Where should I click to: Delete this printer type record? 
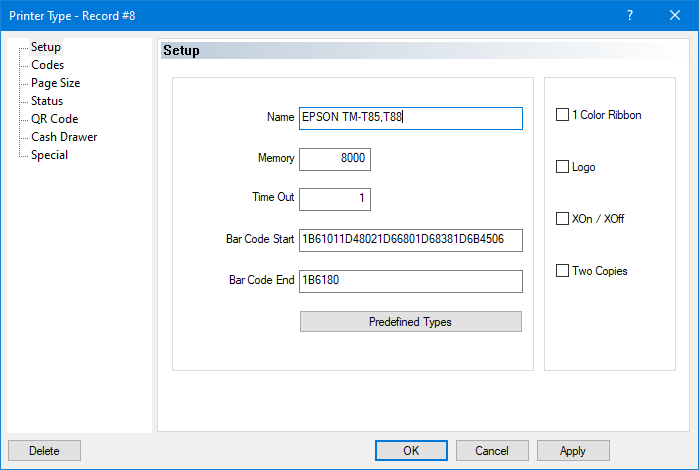tap(44, 451)
